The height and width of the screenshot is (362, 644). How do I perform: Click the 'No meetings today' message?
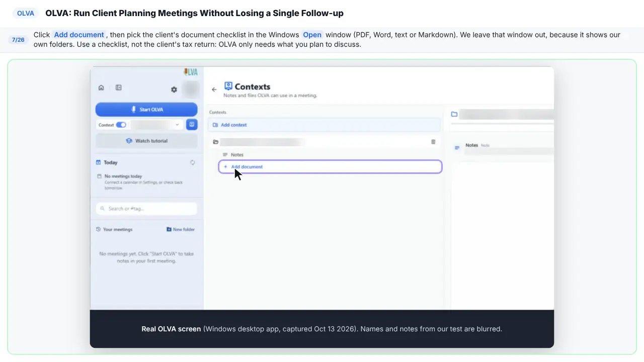tap(123, 176)
